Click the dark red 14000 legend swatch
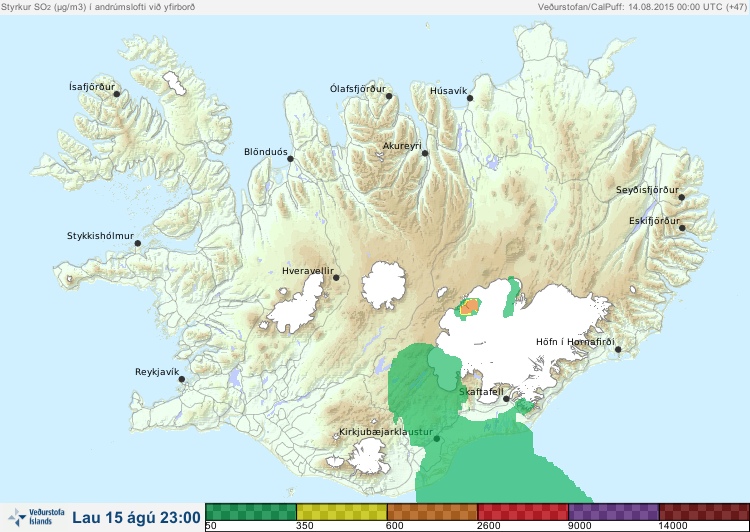Image resolution: width=750 pixels, height=532 pixels. (704, 512)
